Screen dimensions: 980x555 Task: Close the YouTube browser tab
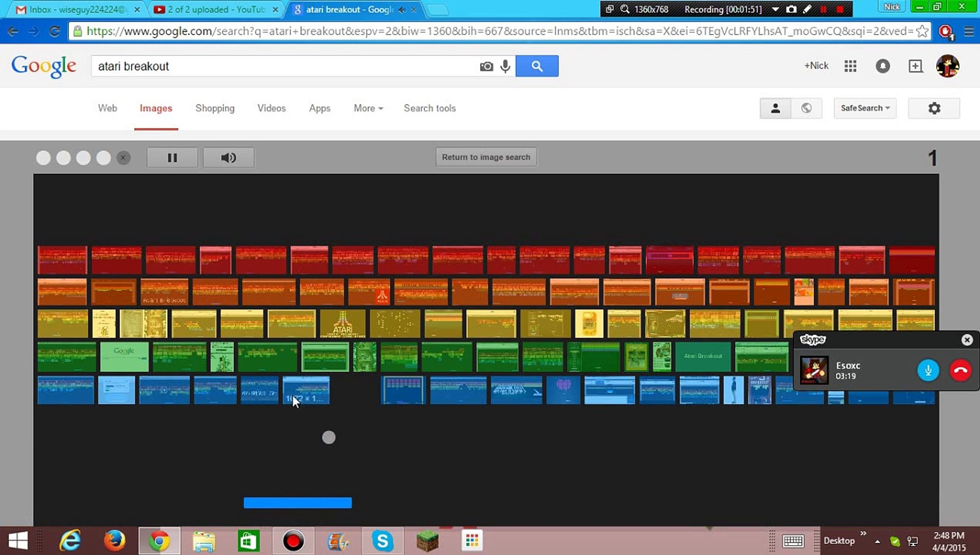(x=275, y=9)
